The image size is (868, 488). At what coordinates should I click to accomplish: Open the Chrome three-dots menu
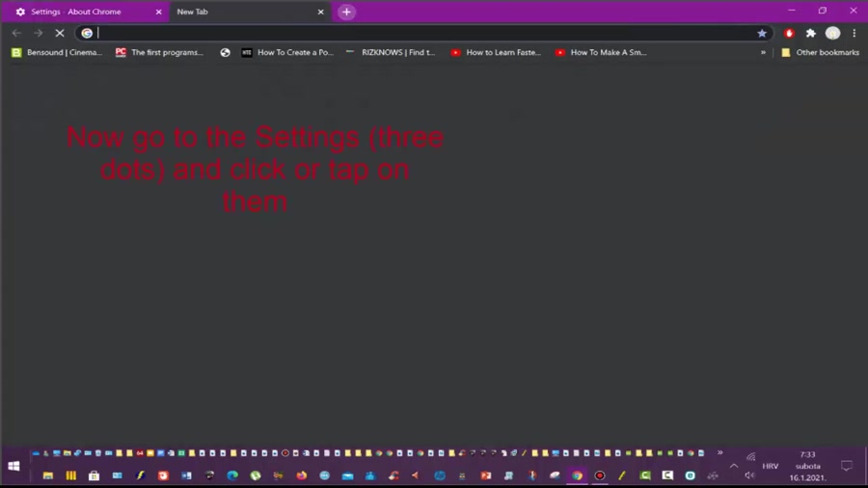tap(854, 33)
